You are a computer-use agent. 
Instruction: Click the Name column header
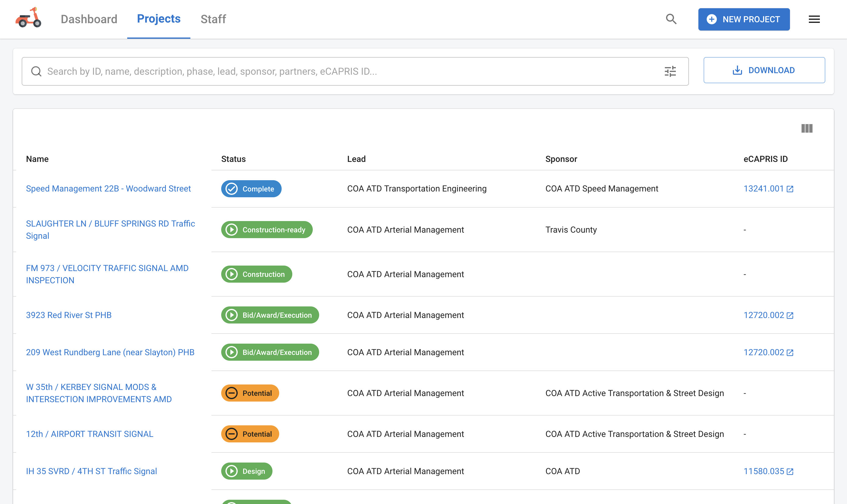pos(37,159)
